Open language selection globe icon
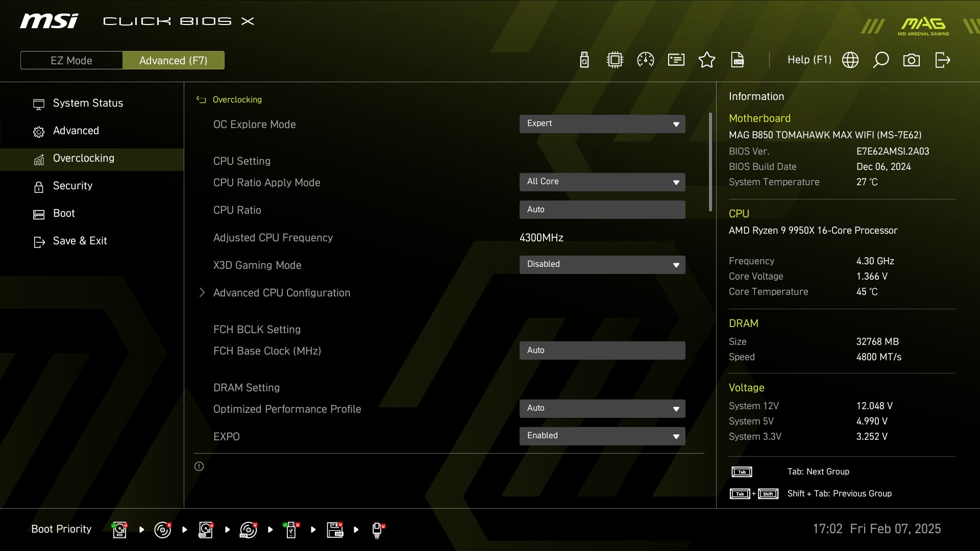980x551 pixels. pyautogui.click(x=850, y=60)
